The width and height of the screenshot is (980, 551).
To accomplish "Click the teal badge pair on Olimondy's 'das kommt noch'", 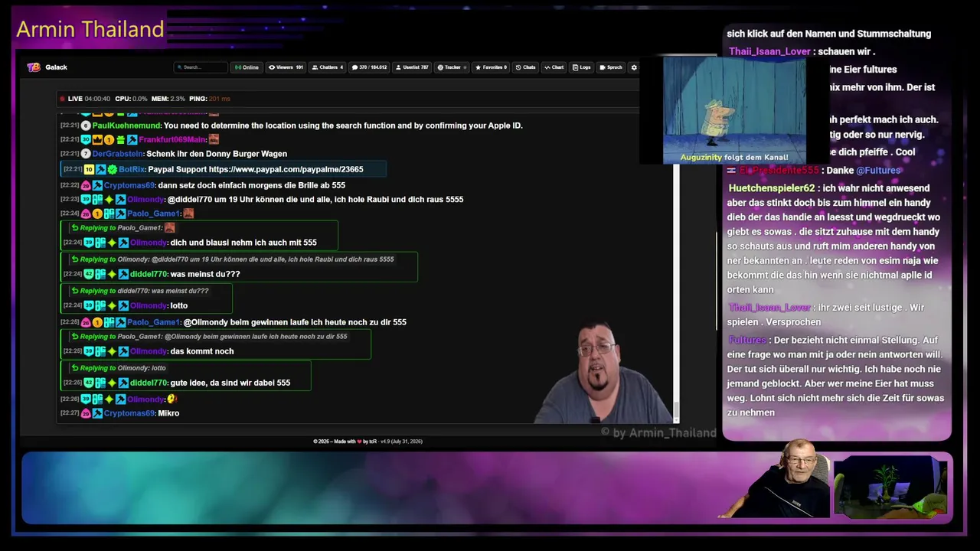I will click(x=100, y=351).
